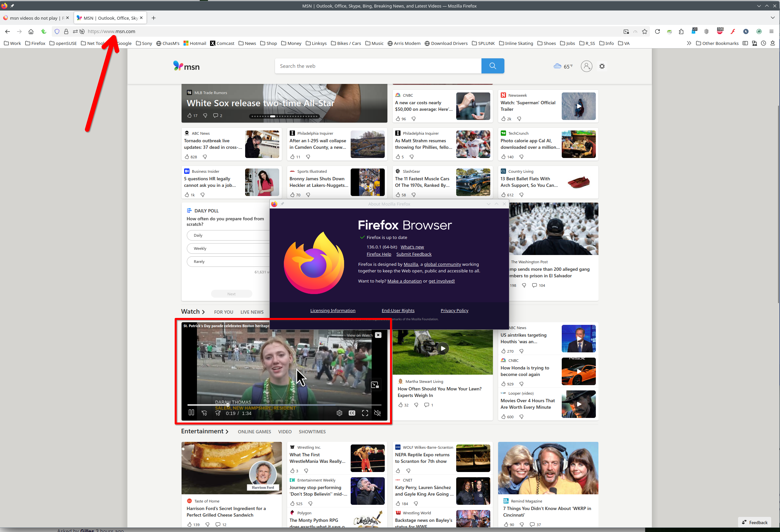Select the LIVE NEWS Watch tab
Screen dimensions: 780x532
pos(252,312)
